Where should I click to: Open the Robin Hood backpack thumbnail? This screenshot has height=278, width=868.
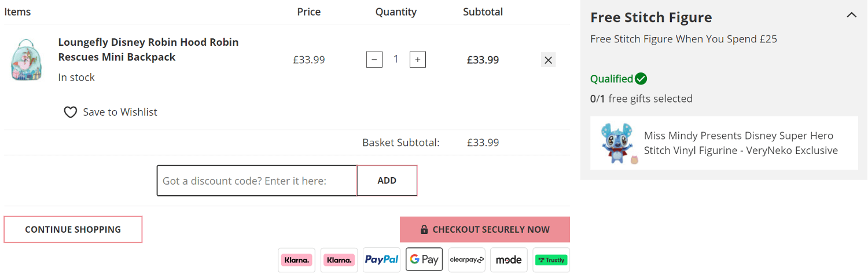[27, 60]
